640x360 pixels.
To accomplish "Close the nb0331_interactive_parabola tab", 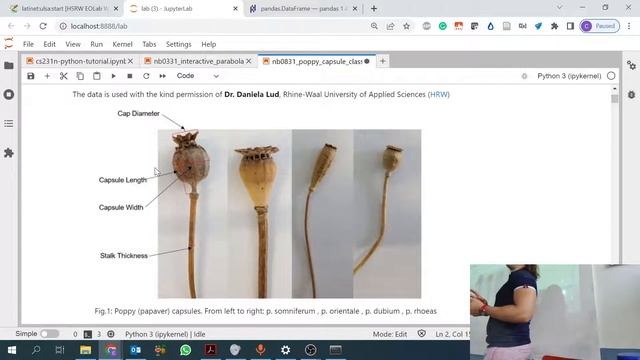I will pos(249,61).
